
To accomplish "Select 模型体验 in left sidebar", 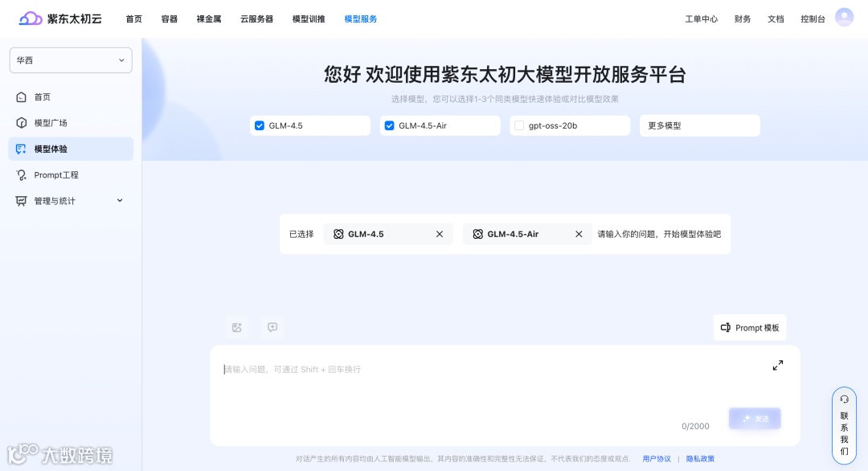I will tap(71, 149).
